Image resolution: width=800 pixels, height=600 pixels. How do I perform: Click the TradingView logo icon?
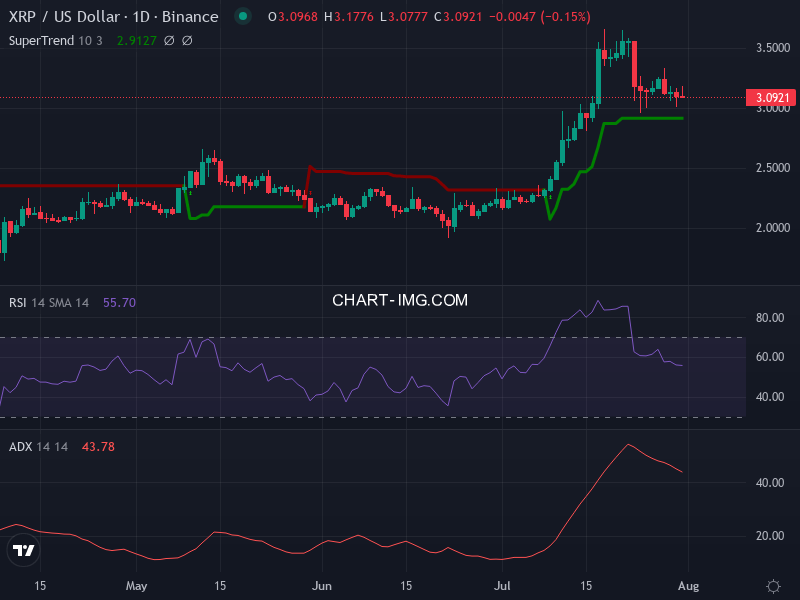click(23, 550)
